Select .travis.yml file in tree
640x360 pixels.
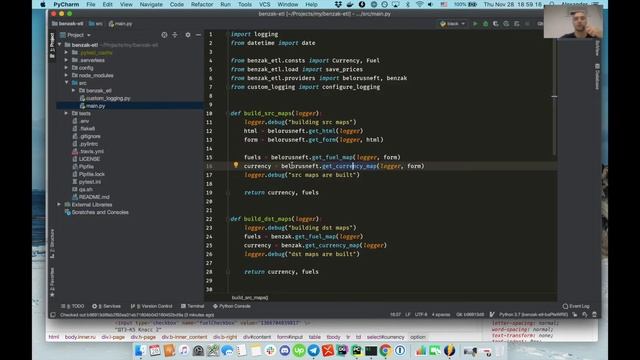point(88,151)
